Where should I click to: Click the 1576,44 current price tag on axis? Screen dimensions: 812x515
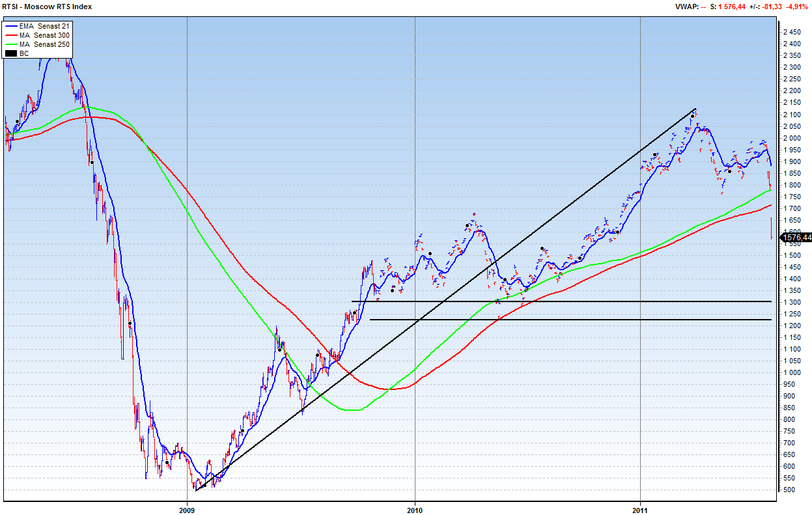point(796,238)
